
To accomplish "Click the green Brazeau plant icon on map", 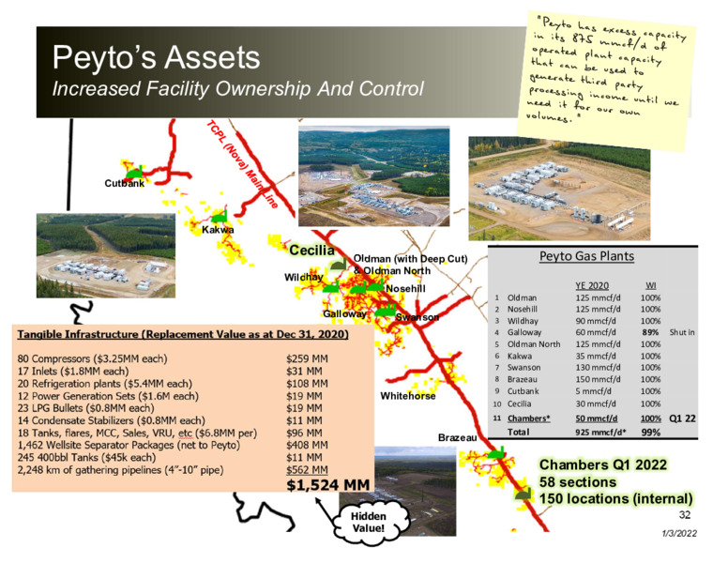I will click(496, 452).
